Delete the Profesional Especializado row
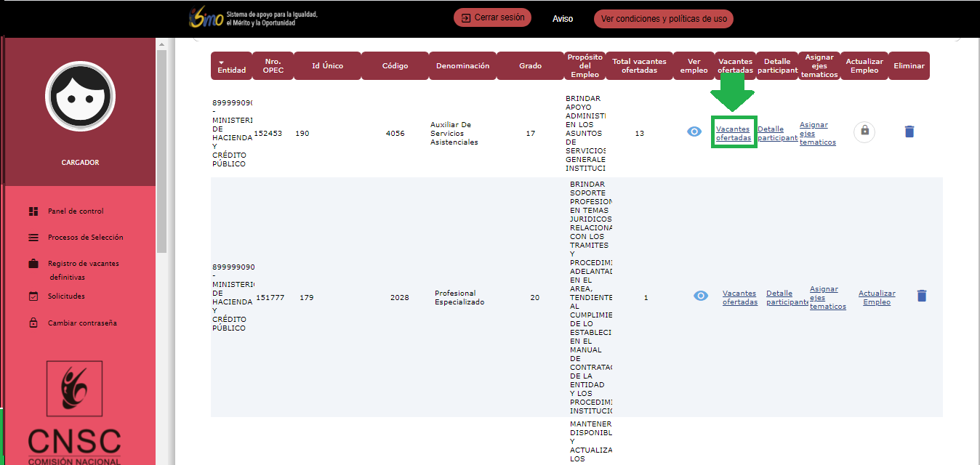The image size is (980, 465). click(x=922, y=296)
